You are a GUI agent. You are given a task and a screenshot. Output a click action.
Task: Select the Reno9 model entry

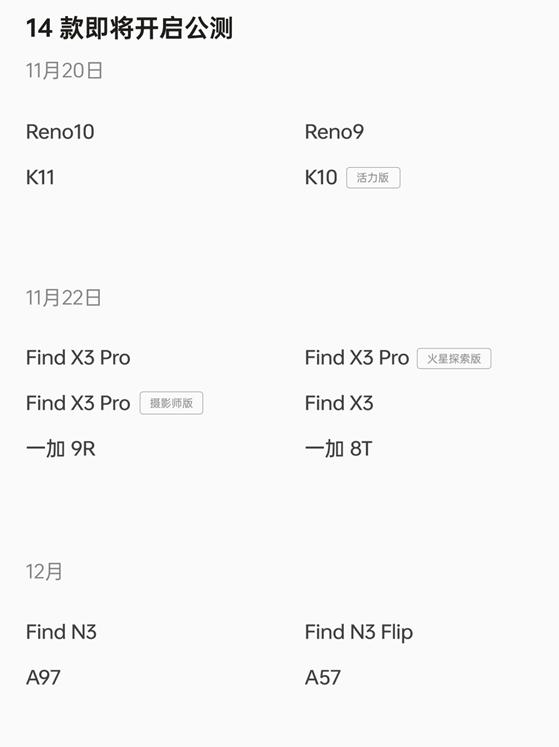pyautogui.click(x=334, y=132)
